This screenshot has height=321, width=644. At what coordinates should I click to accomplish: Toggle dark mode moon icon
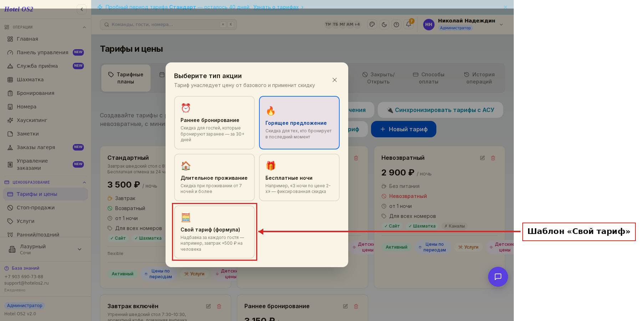(384, 25)
